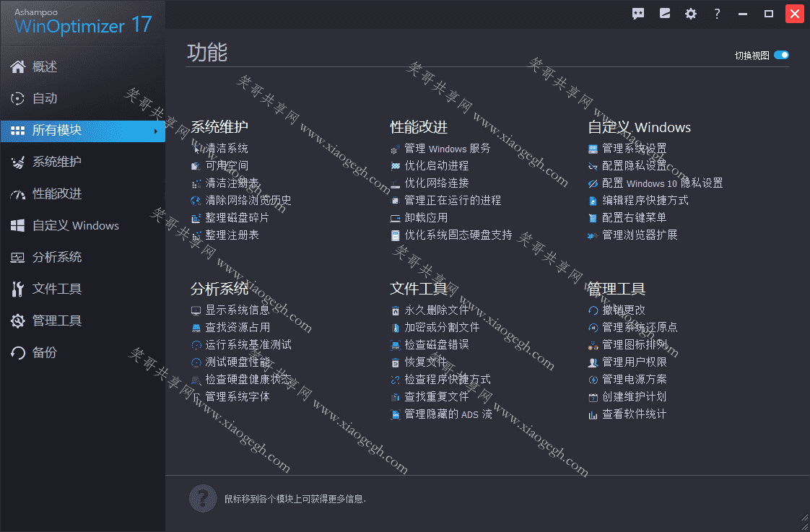
Task: Click the 管理 Windows 服务 gears icon
Action: (x=395, y=150)
